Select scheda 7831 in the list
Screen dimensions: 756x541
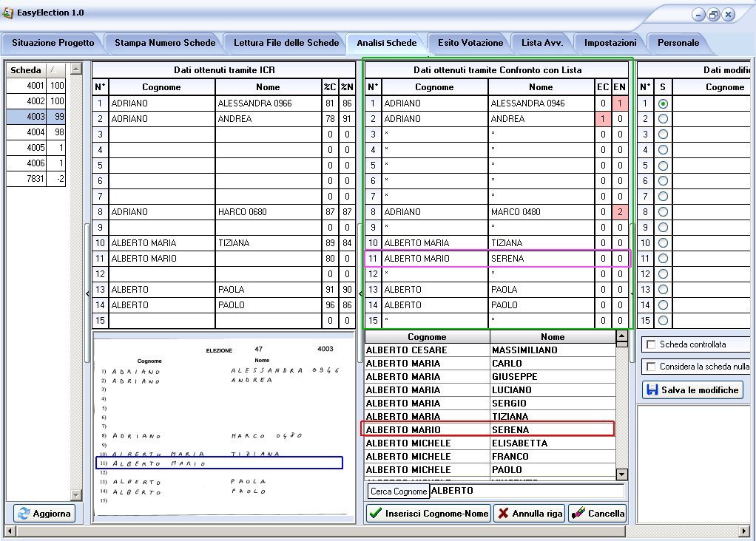(x=36, y=179)
